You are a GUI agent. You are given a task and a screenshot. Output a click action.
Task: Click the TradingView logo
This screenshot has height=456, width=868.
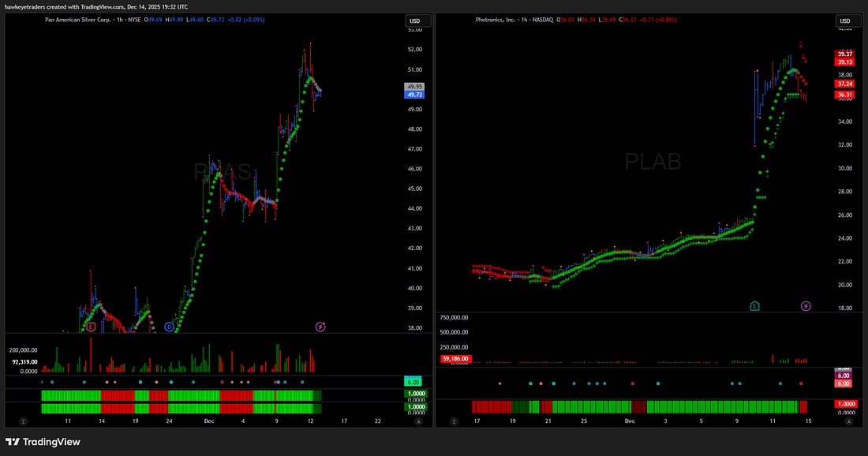(43, 442)
